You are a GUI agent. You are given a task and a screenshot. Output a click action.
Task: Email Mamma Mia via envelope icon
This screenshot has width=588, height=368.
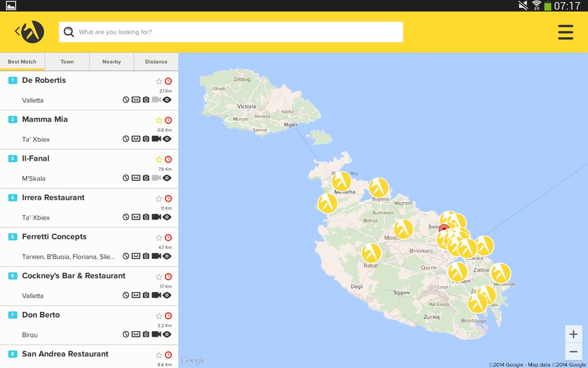[x=136, y=139]
